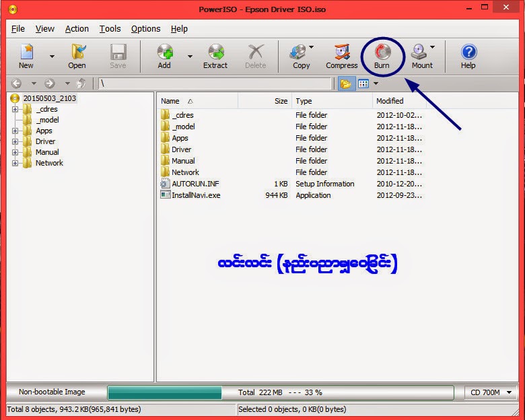Click the Total 8 objects status text
The width and height of the screenshot is (525, 420).
coord(74,409)
